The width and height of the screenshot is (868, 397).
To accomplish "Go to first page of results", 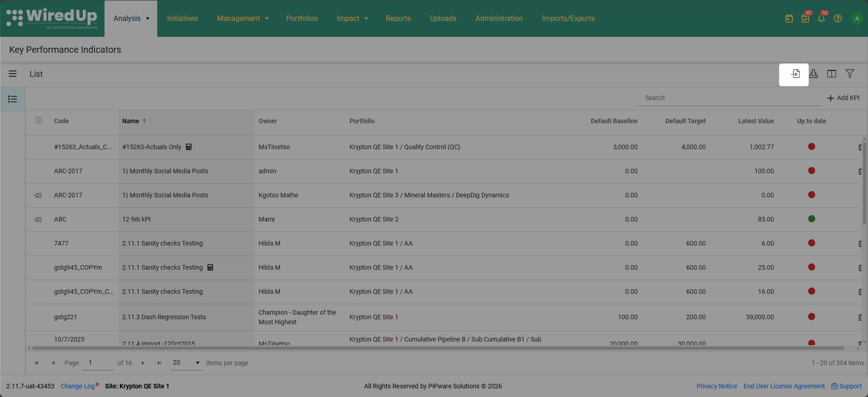I will pyautogui.click(x=37, y=363).
